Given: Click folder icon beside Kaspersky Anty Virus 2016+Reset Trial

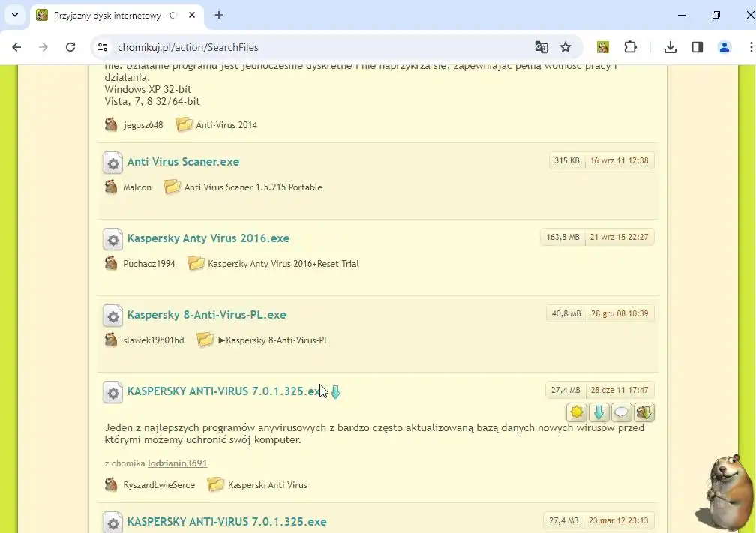Looking at the screenshot, I should point(196,263).
